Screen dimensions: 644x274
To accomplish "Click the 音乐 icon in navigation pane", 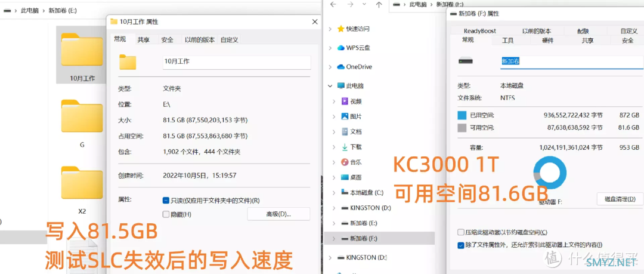I will click(345, 162).
